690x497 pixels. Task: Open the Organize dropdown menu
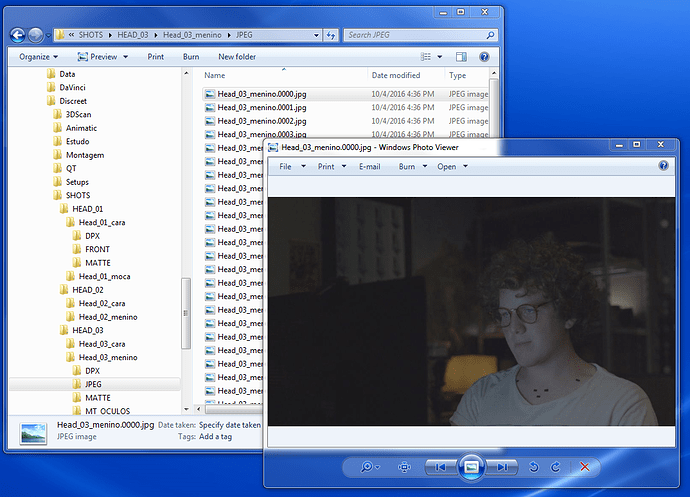click(39, 57)
